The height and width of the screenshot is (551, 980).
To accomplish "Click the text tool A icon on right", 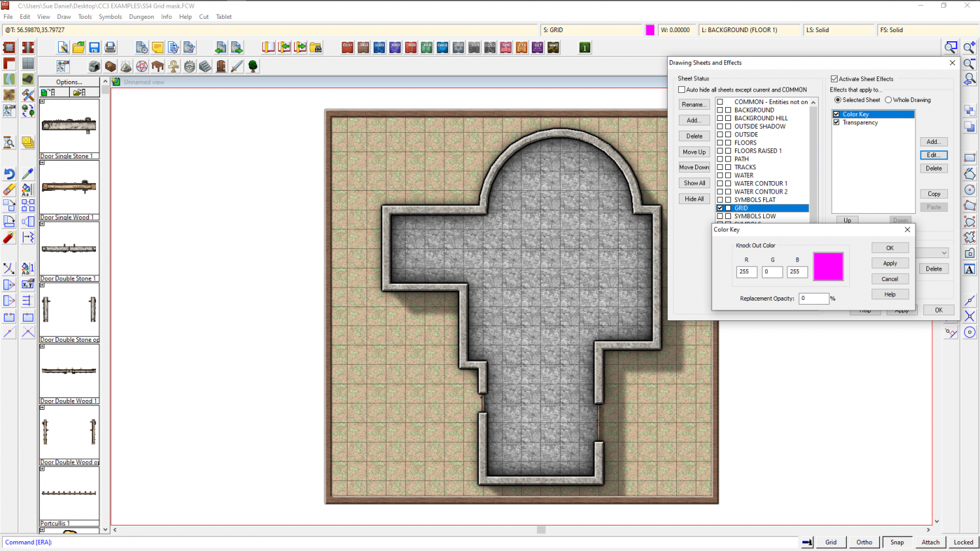I will point(970,269).
